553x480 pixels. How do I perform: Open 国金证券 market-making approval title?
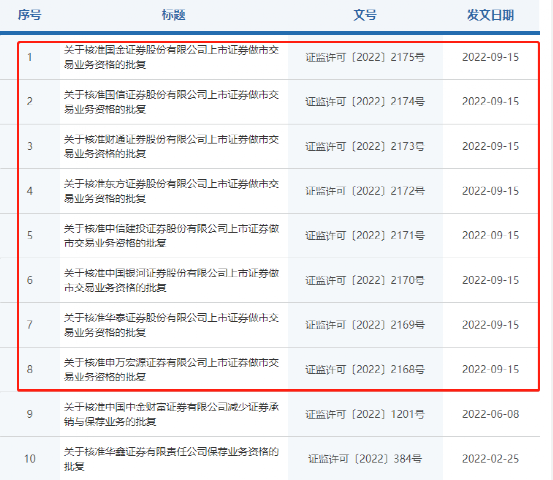coord(171,57)
